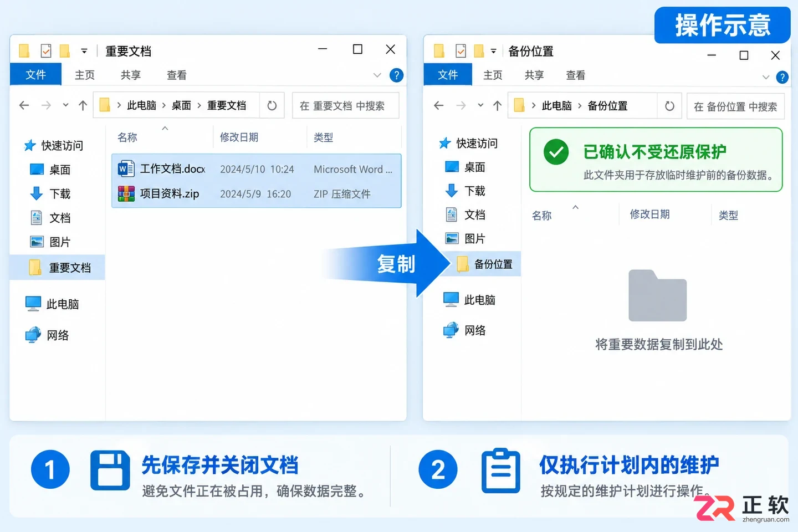Show recent locations dropdown in 重要文档 window
798x532 pixels.
click(65, 105)
